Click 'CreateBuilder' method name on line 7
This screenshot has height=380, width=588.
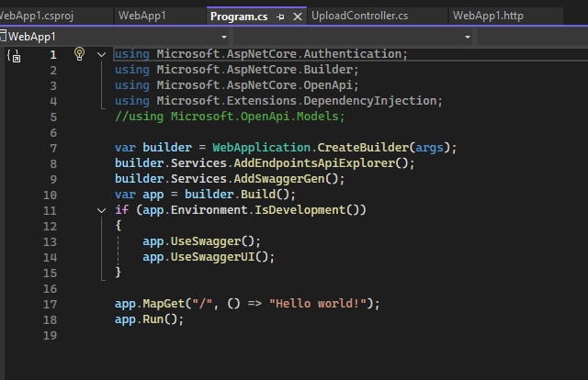tap(363, 148)
